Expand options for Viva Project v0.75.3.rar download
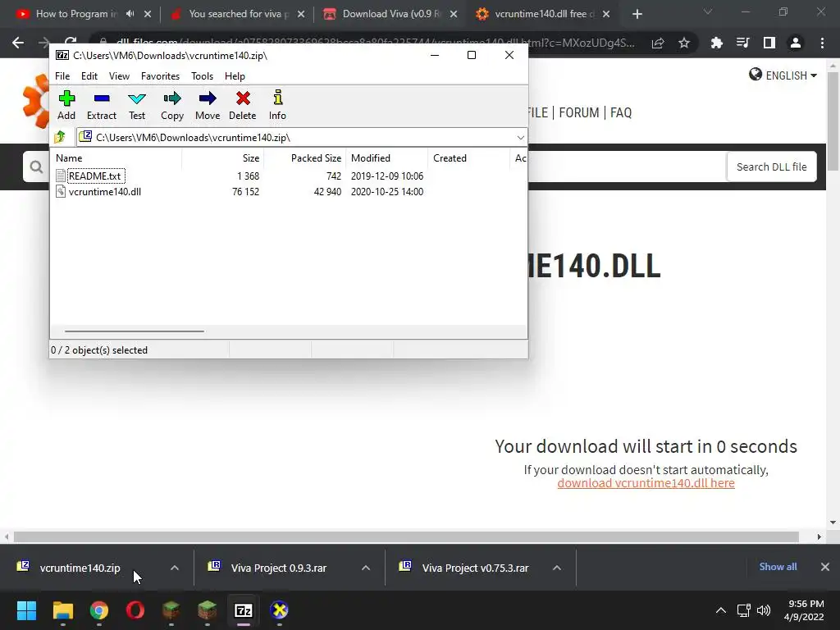The image size is (840, 630). (x=557, y=568)
